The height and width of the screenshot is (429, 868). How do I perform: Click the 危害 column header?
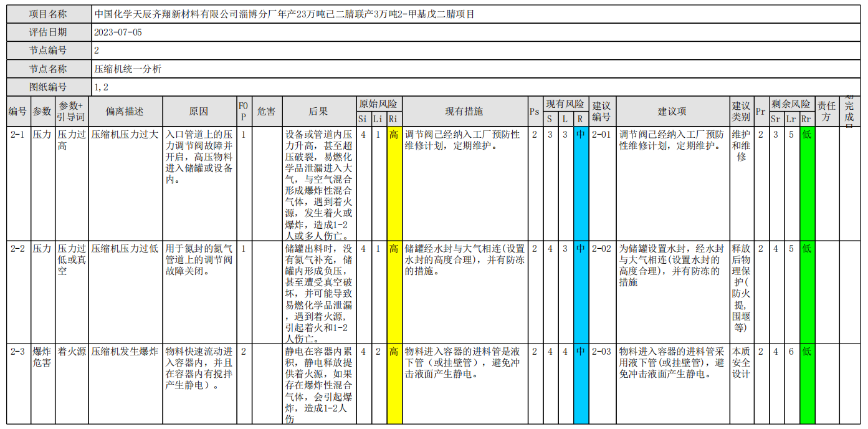tap(267, 112)
